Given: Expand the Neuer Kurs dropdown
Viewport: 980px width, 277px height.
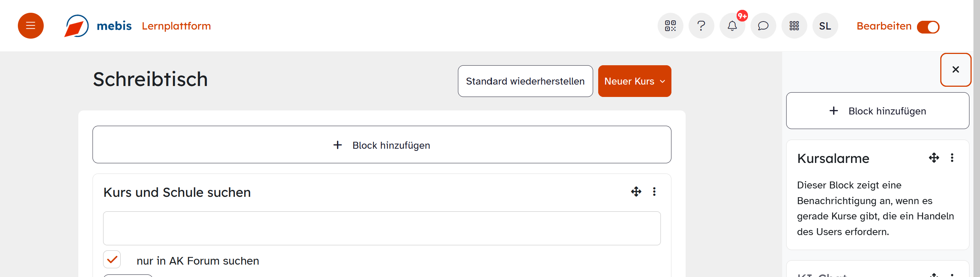Looking at the screenshot, I should 634,81.
